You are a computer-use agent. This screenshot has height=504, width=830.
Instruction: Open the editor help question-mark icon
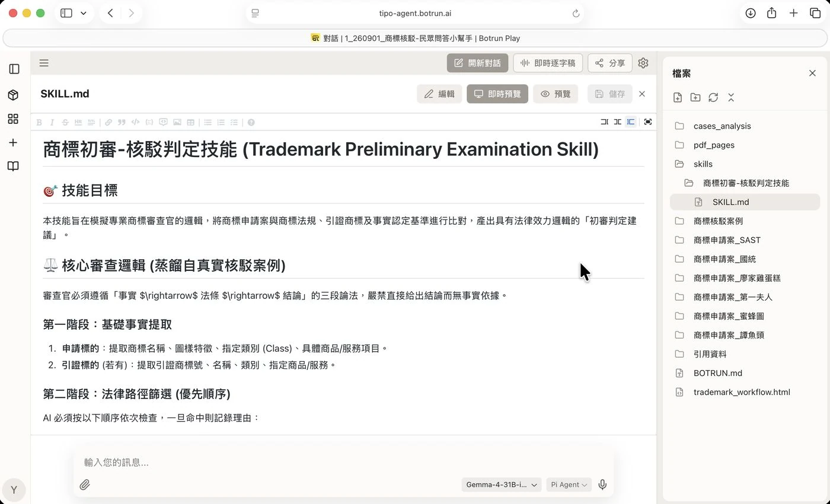click(x=251, y=122)
